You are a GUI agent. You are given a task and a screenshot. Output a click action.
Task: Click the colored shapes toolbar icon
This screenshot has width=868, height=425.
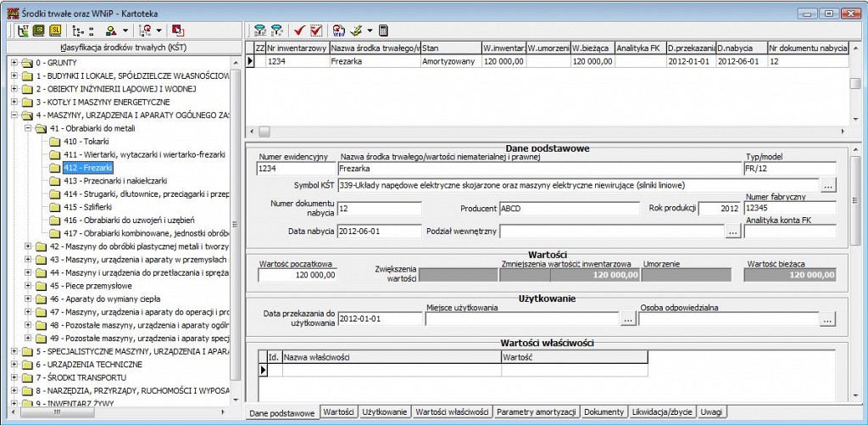[111, 30]
